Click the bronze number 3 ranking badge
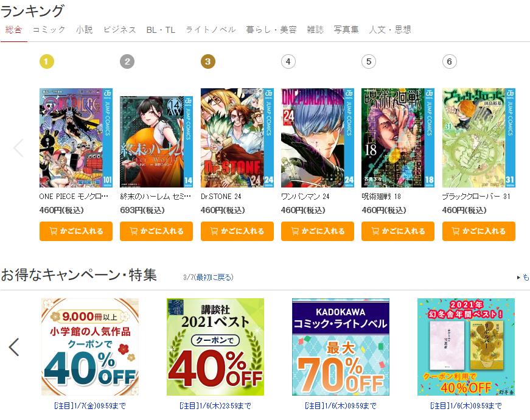 point(208,61)
